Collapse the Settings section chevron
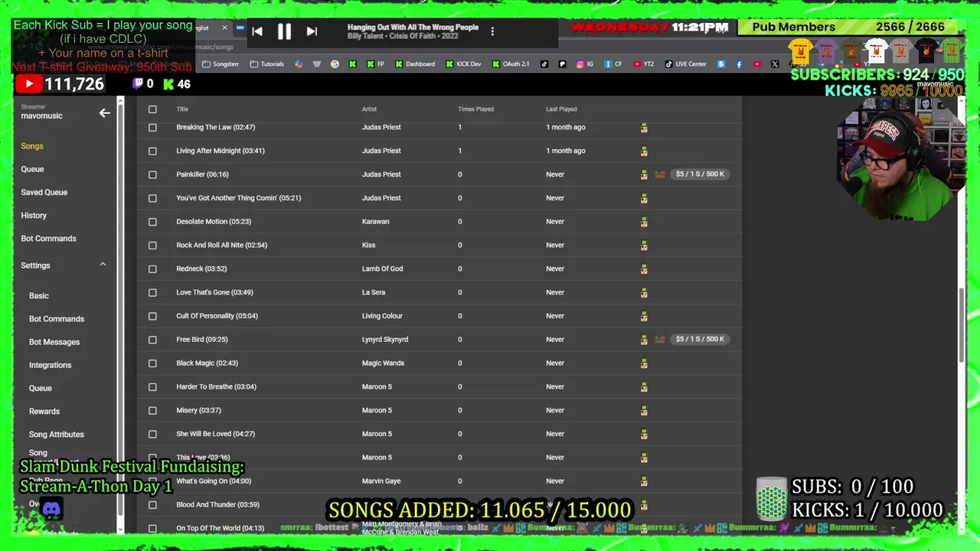Screen dimensions: 980x551 click(103, 265)
